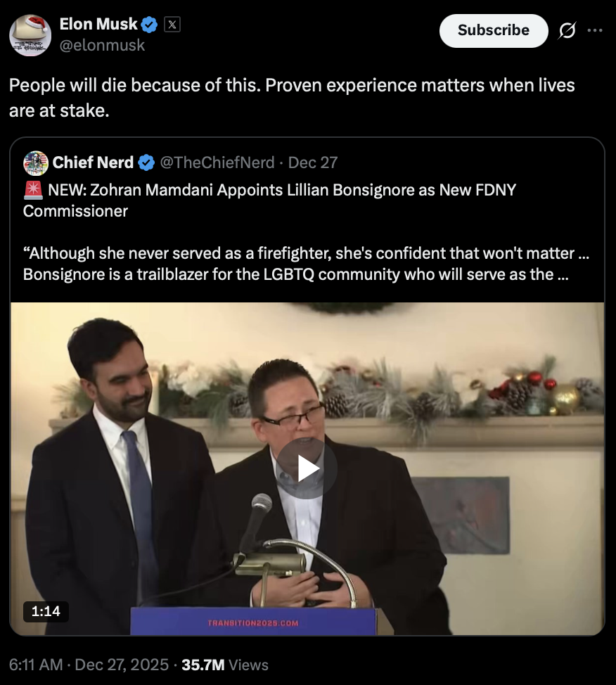Click the 1:14 video duration badge
This screenshot has width=616, height=685.
pyautogui.click(x=46, y=610)
